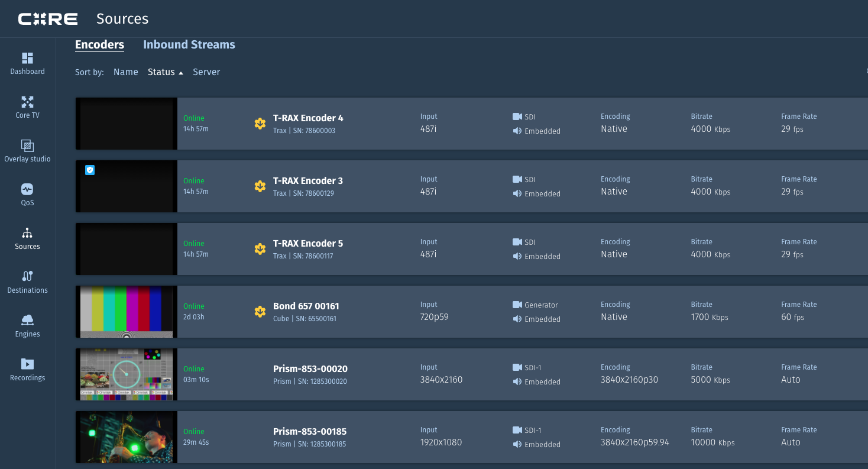
Task: Toggle Status sort order arrow
Action: (181, 73)
